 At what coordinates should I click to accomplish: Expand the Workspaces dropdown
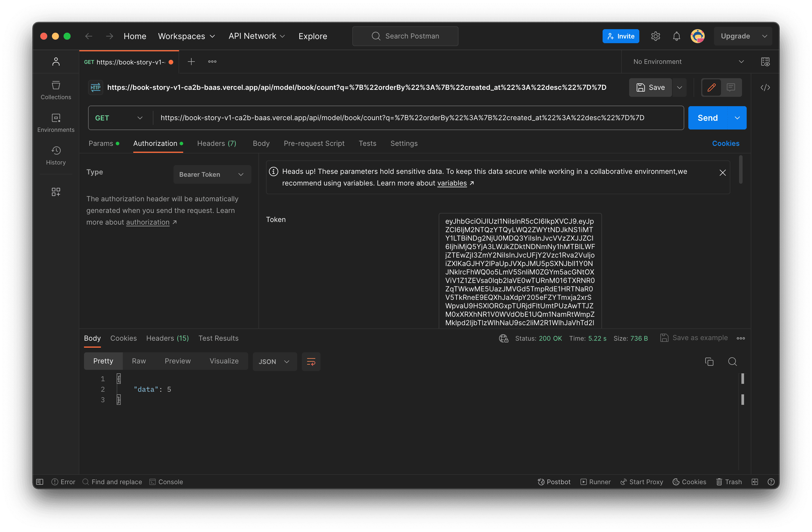186,36
